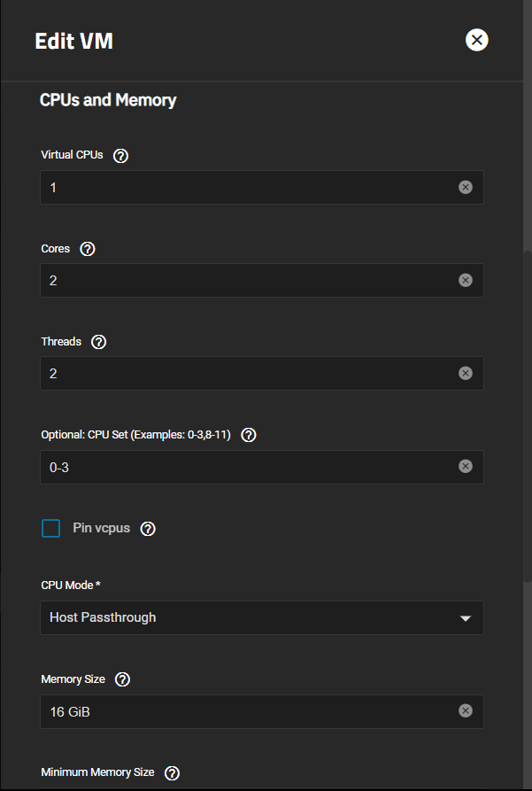Clear the Cores field value
Image resolution: width=532 pixels, height=791 pixels.
pos(466,280)
